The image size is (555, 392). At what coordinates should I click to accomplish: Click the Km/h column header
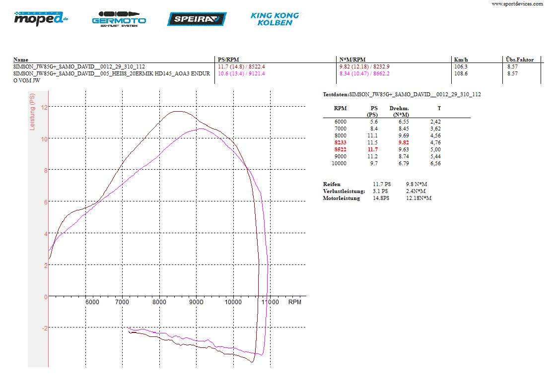(x=461, y=60)
